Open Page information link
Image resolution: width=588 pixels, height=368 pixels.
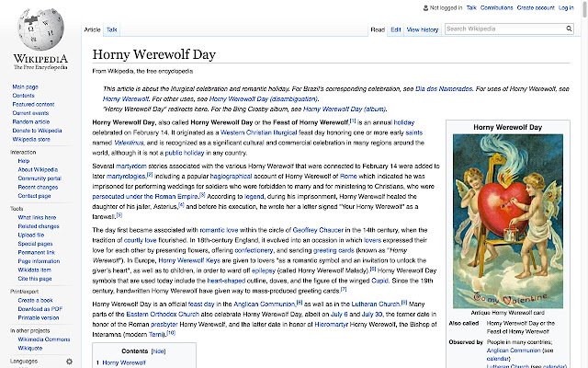tap(39, 261)
